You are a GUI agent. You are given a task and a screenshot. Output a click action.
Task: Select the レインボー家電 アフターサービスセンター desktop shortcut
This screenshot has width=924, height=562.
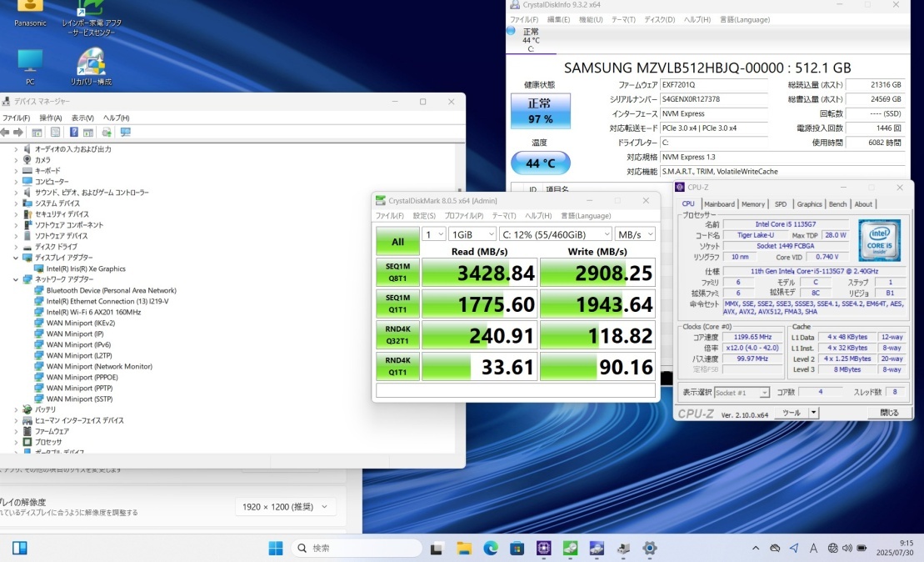pyautogui.click(x=92, y=18)
